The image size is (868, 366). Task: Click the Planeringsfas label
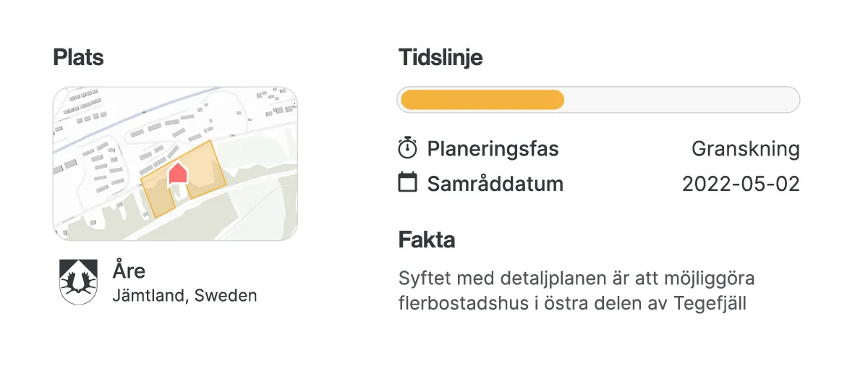coord(493,149)
